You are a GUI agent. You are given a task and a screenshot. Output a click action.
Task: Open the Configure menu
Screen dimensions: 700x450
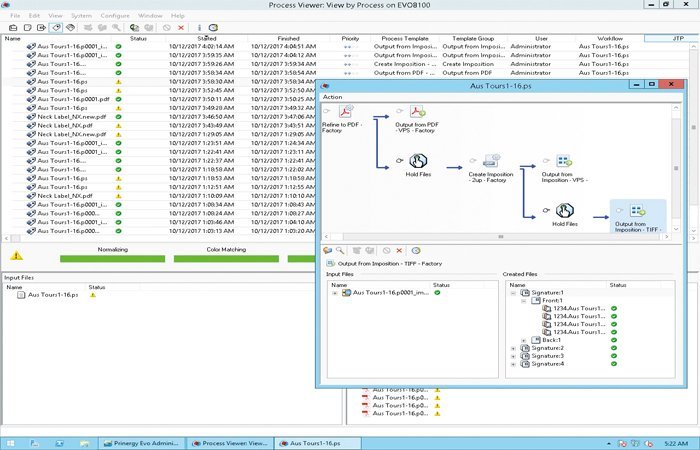pyautogui.click(x=115, y=16)
